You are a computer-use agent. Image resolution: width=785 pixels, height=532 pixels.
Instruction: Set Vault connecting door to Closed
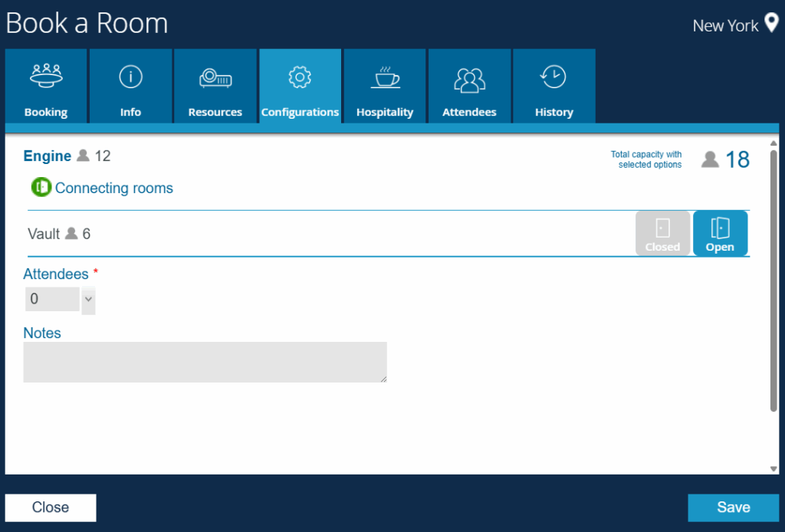point(662,234)
